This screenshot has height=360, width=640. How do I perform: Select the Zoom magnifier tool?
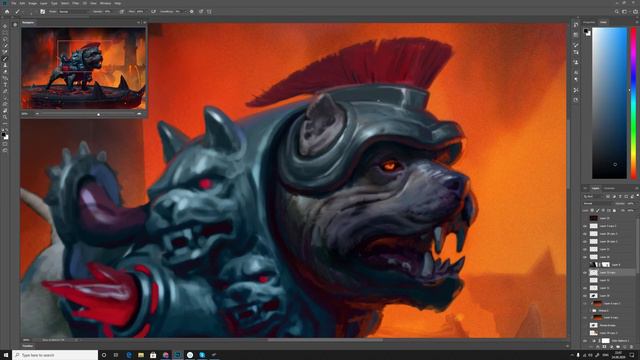click(5, 117)
